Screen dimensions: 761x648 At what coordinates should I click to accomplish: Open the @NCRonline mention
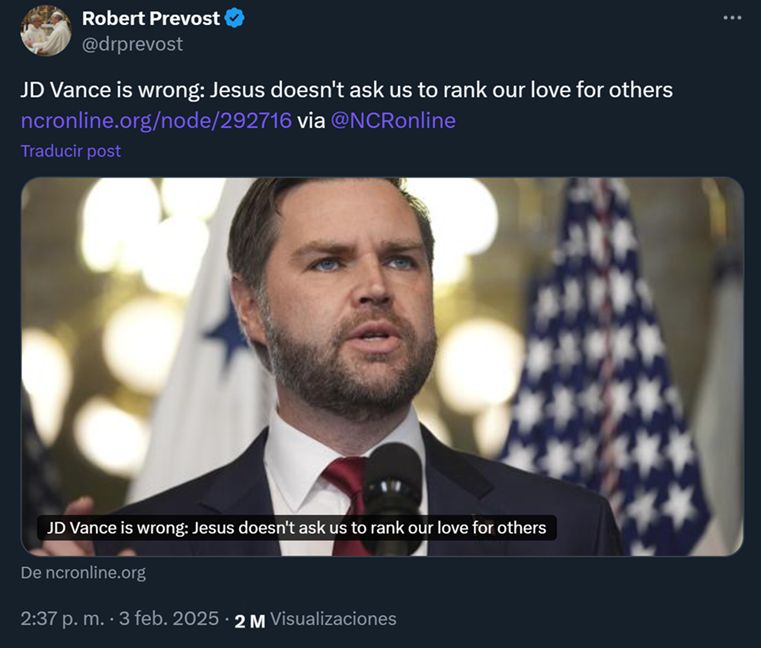pyautogui.click(x=393, y=120)
